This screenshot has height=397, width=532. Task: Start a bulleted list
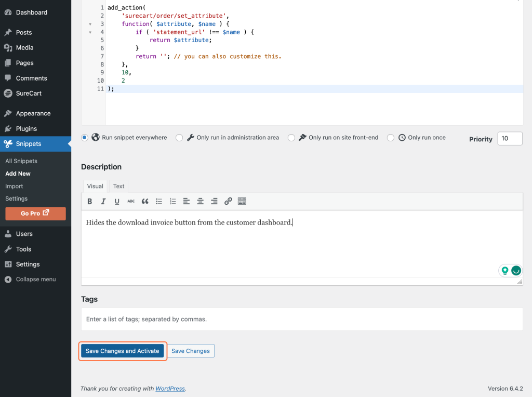coord(159,202)
